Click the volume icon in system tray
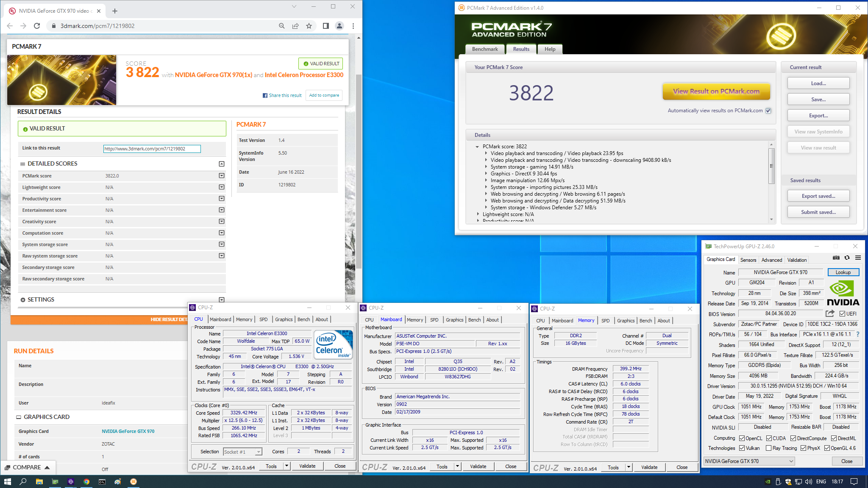This screenshot has height=488, width=868. [809, 482]
